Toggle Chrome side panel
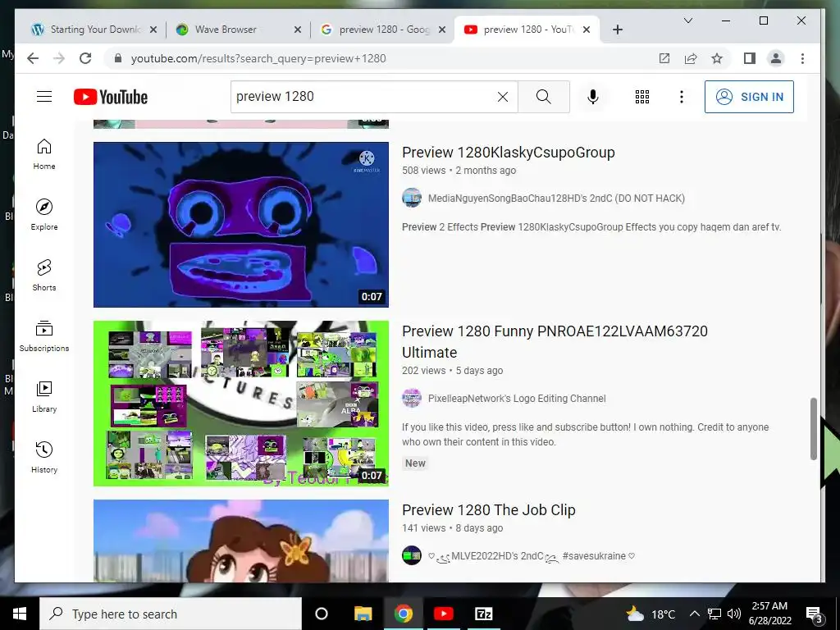840x630 pixels. (750, 58)
